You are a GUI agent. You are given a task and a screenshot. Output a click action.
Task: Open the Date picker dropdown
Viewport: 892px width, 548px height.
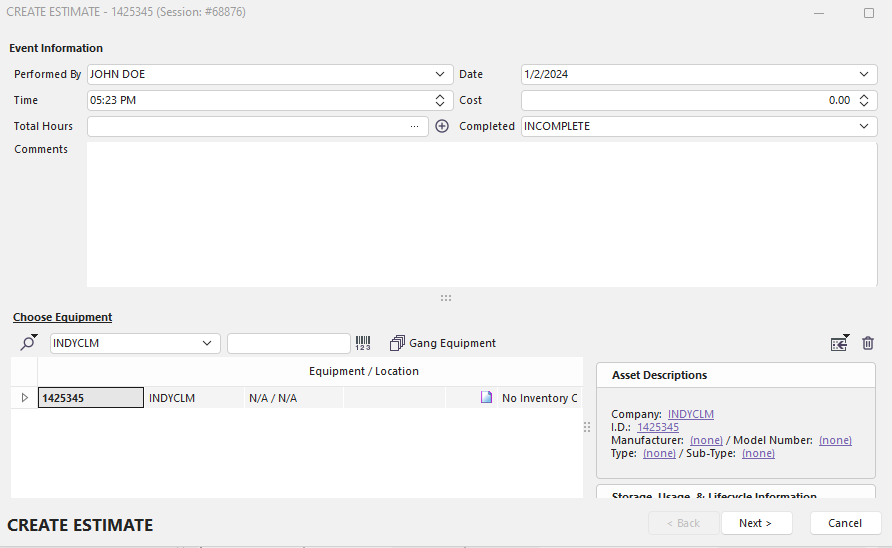pyautogui.click(x=864, y=75)
